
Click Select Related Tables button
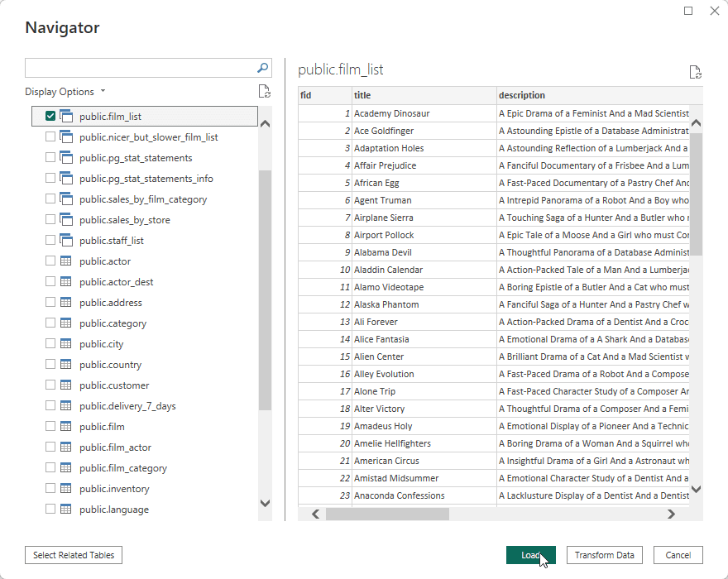74,555
